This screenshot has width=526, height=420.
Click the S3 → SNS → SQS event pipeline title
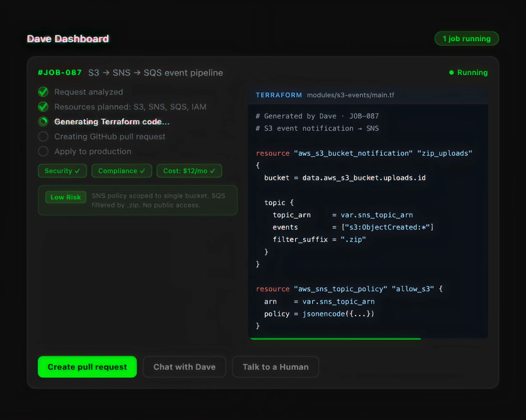[x=155, y=73]
